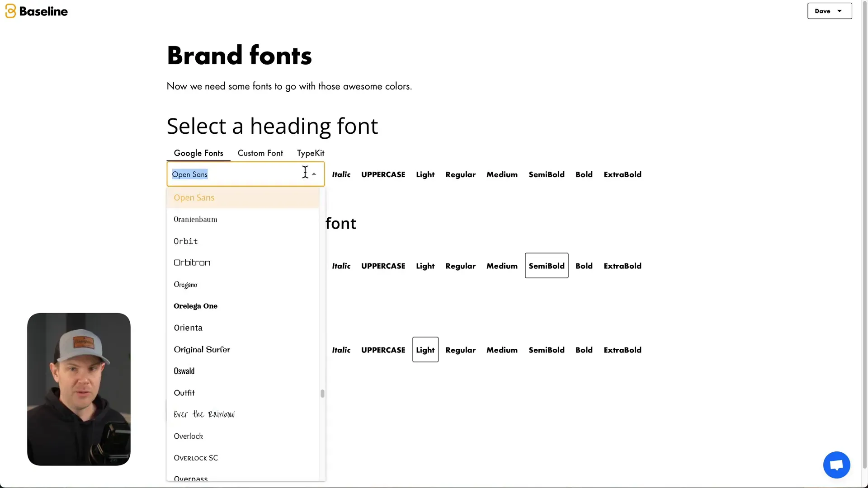Select ExtraBold in the Light-selected row

pos(622,350)
